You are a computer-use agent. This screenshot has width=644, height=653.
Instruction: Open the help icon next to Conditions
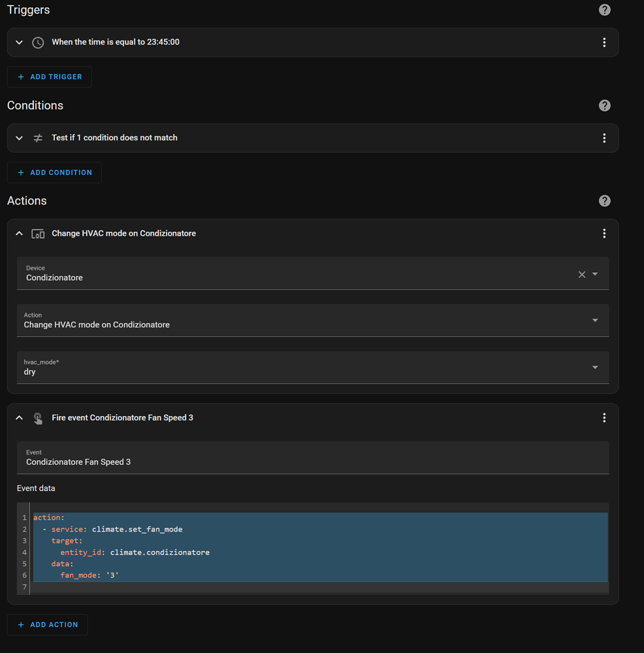click(604, 105)
